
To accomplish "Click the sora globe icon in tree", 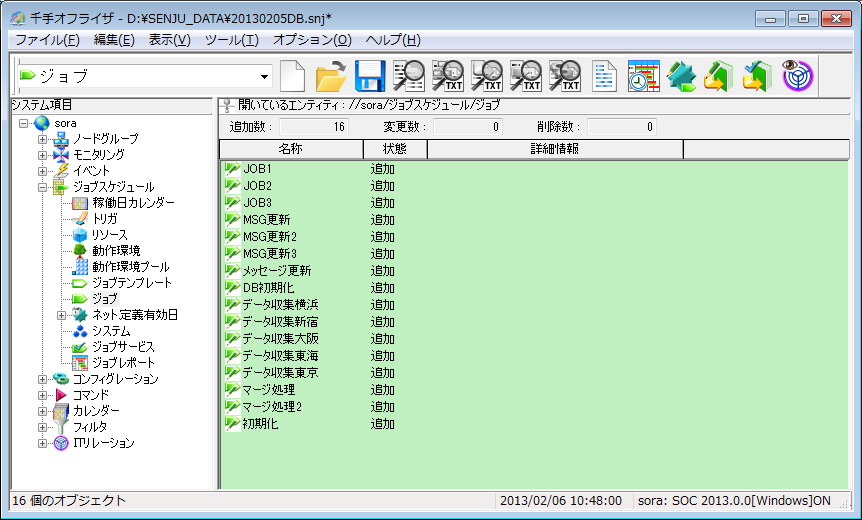I will (x=42, y=123).
